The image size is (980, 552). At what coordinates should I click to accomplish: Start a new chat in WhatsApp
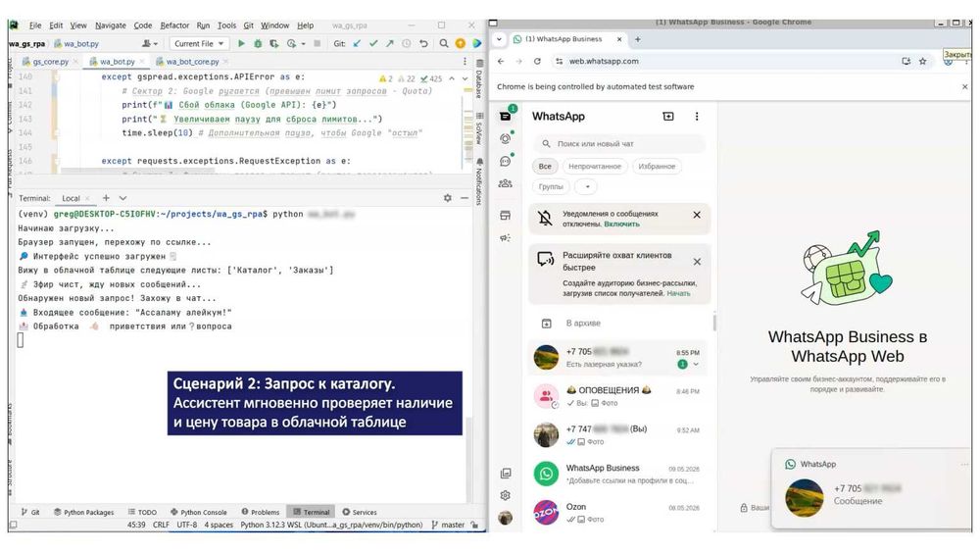click(668, 117)
